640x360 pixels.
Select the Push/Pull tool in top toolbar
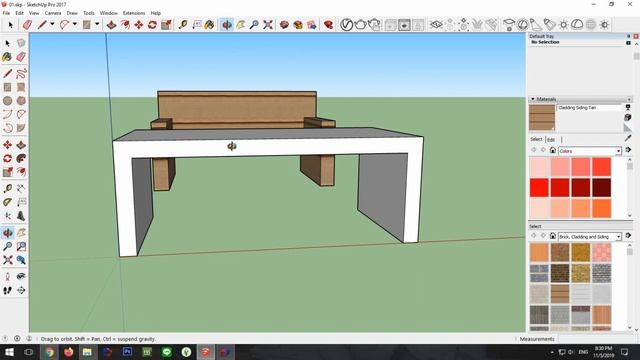point(111,25)
